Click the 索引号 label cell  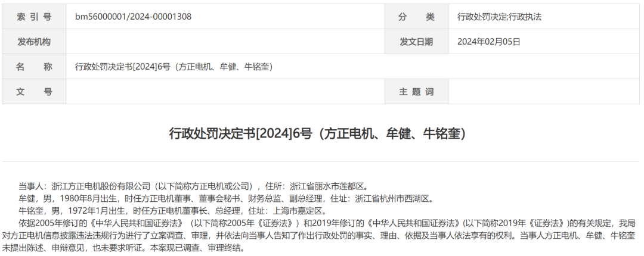pos(34,17)
